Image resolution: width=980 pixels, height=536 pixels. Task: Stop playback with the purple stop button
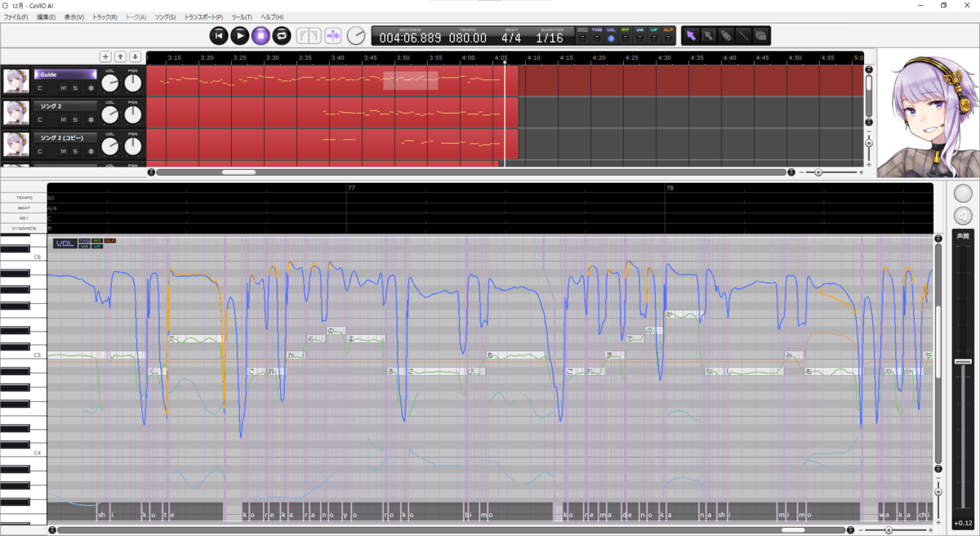[x=261, y=35]
